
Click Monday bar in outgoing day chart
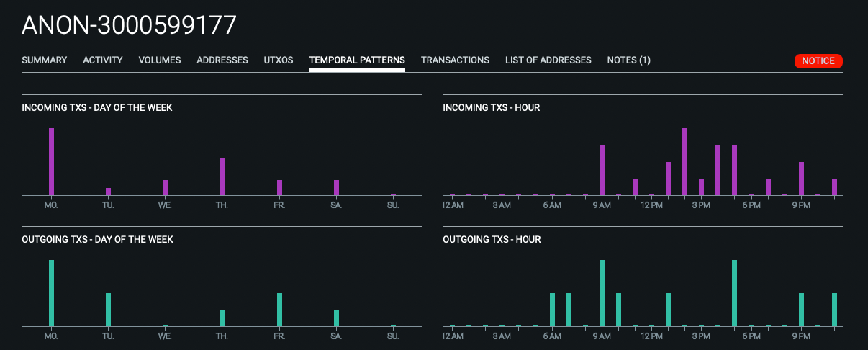51,293
